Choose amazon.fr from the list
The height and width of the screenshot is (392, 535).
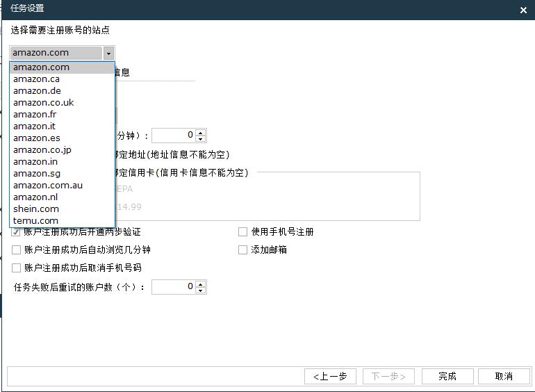(62, 115)
